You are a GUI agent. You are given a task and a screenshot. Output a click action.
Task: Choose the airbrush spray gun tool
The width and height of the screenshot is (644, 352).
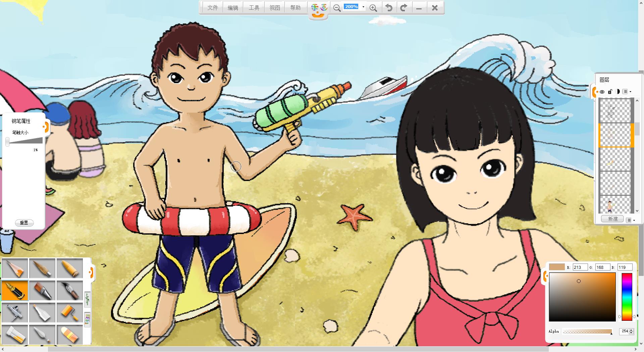coord(15,312)
